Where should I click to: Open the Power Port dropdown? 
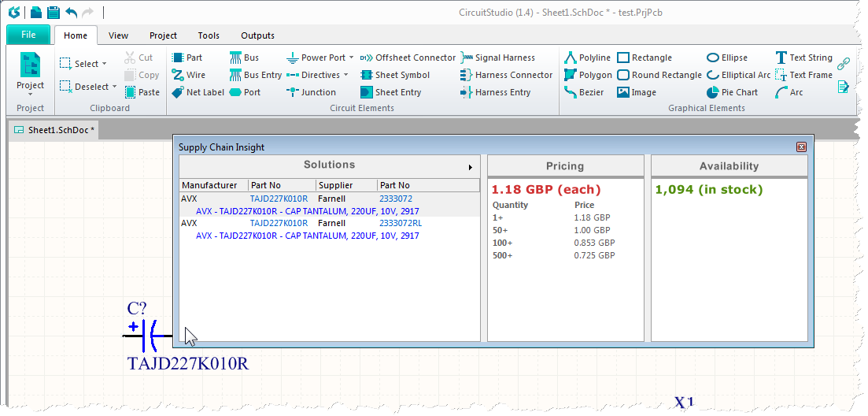(x=351, y=58)
